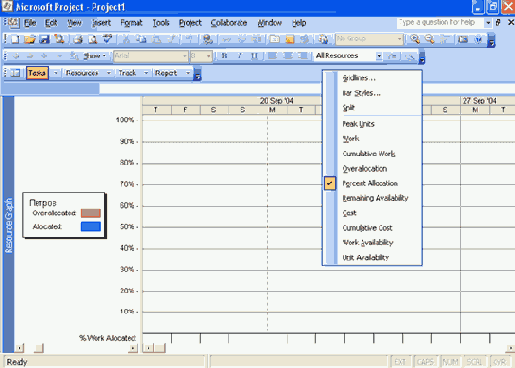Choose Cumulative Work in the context menu

369,154
